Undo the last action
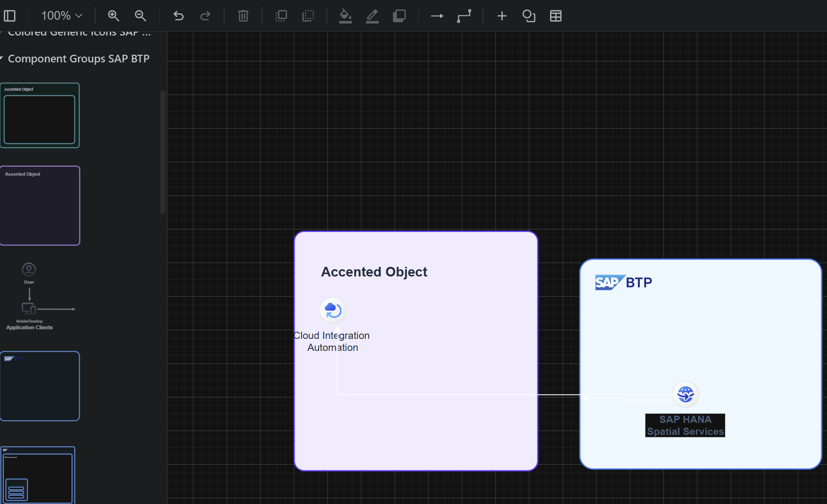This screenshot has height=504, width=827. [179, 16]
